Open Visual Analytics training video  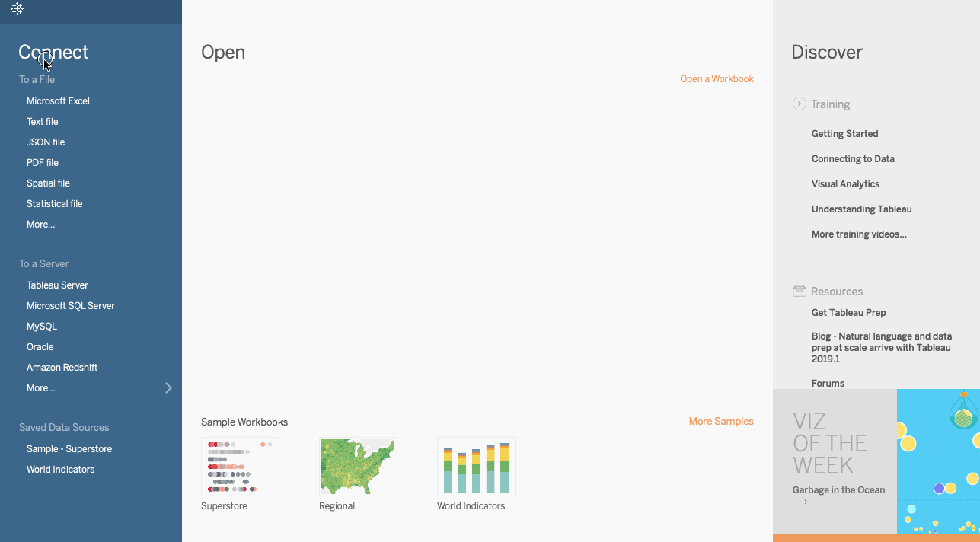[x=845, y=183]
